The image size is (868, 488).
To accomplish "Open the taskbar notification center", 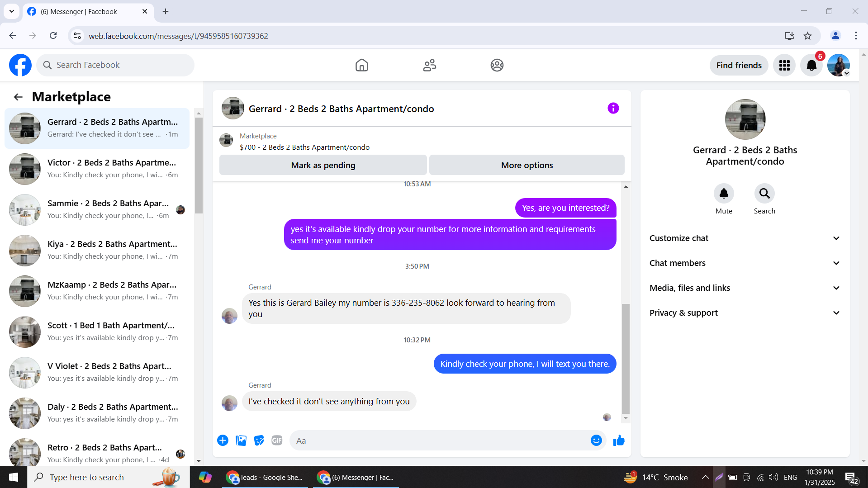I will 852,478.
